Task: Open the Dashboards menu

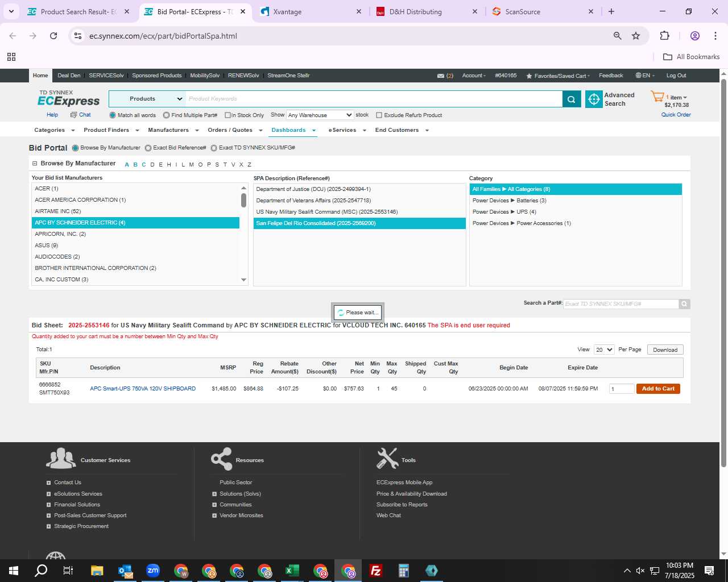Action: [293, 130]
